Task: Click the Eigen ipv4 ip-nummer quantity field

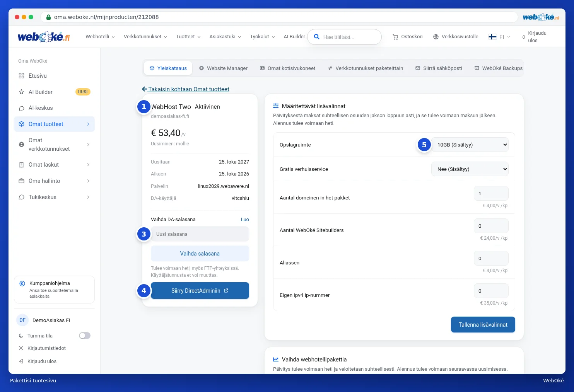Action: (x=491, y=291)
